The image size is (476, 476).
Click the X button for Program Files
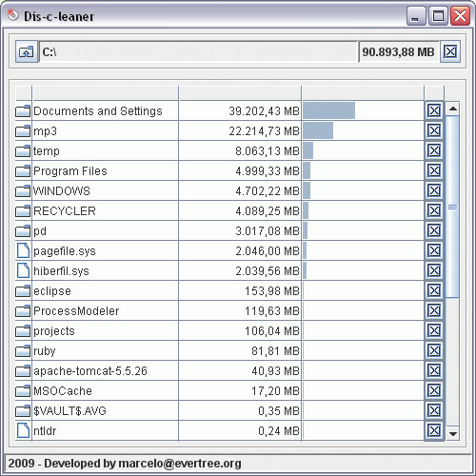coord(434,170)
